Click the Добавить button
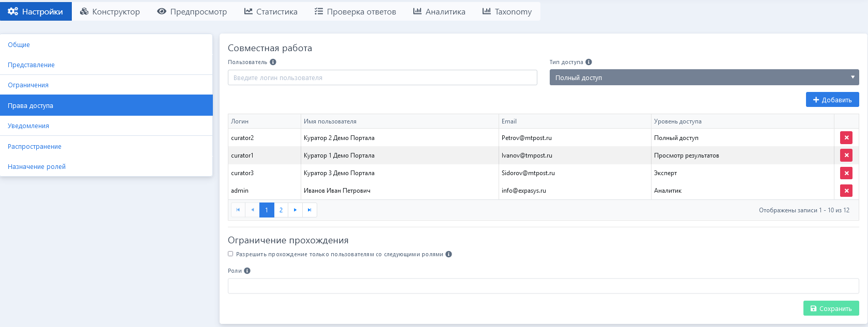Image resolution: width=868 pixels, height=327 pixels. tap(832, 100)
